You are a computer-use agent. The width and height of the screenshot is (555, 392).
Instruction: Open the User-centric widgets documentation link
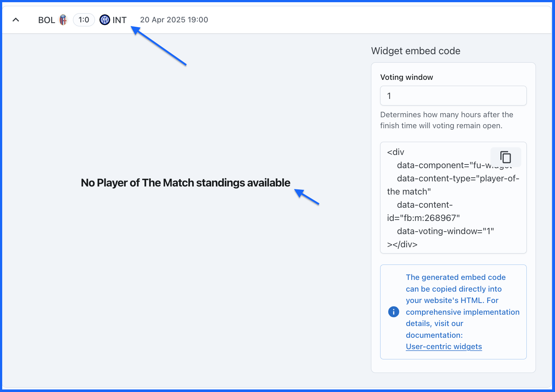tap(444, 347)
